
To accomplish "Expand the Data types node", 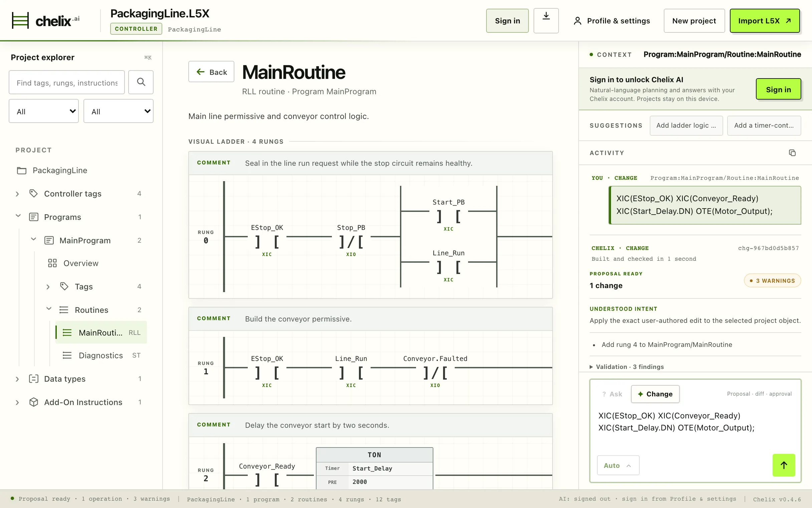I will pos(17,379).
